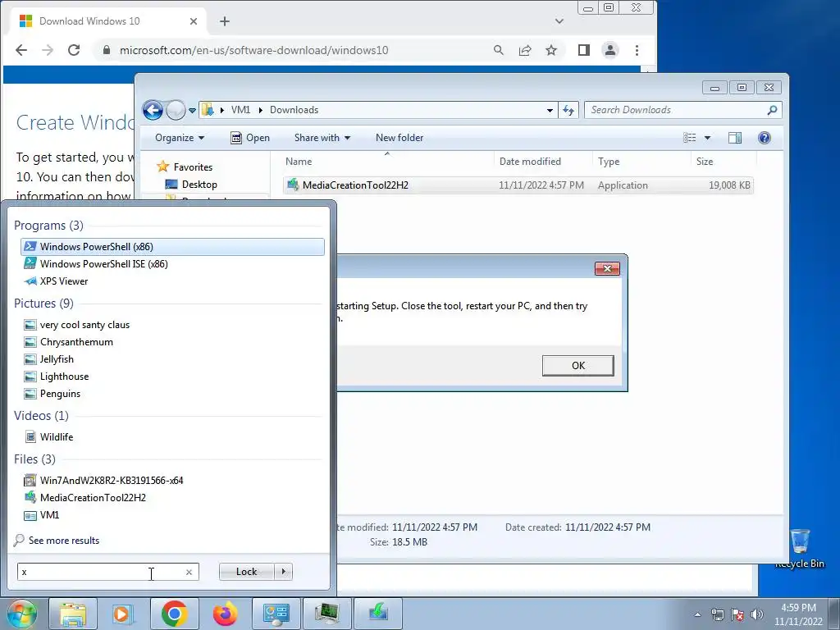This screenshot has height=630, width=840.
Task: Open the Action Center flag icon
Action: click(737, 615)
